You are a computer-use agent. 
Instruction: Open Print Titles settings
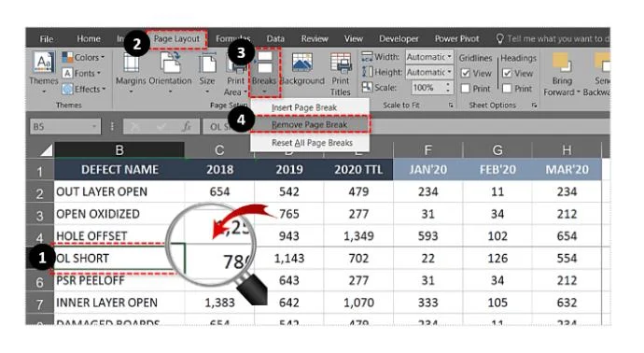[341, 74]
